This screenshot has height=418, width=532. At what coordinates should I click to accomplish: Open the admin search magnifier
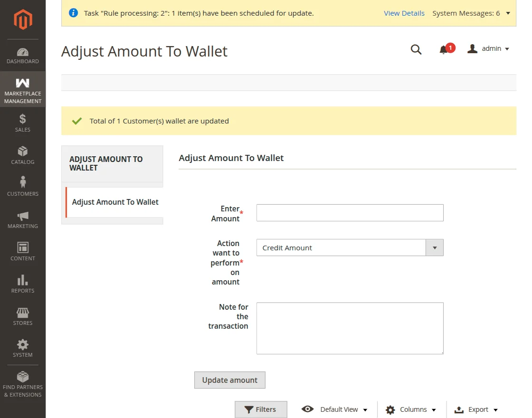416,49
